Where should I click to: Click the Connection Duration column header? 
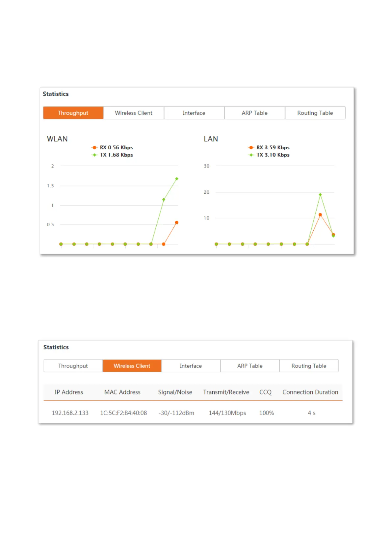(310, 392)
